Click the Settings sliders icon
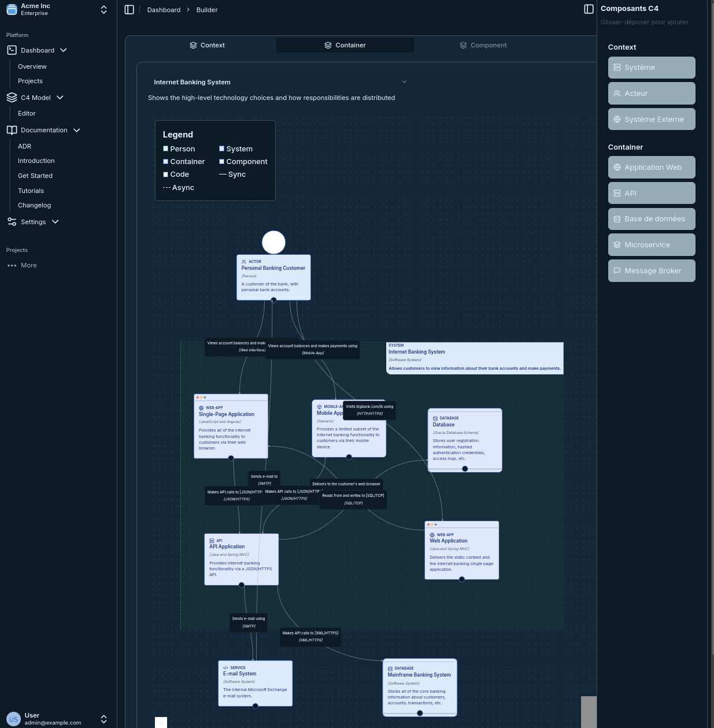The image size is (714, 728). pos(12,221)
